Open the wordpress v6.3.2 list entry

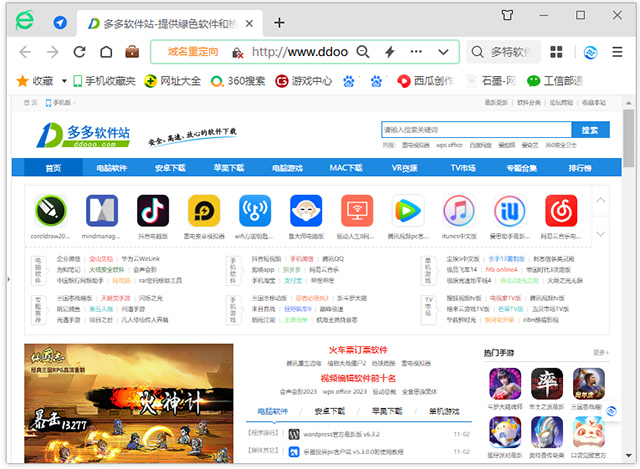tap(341, 434)
